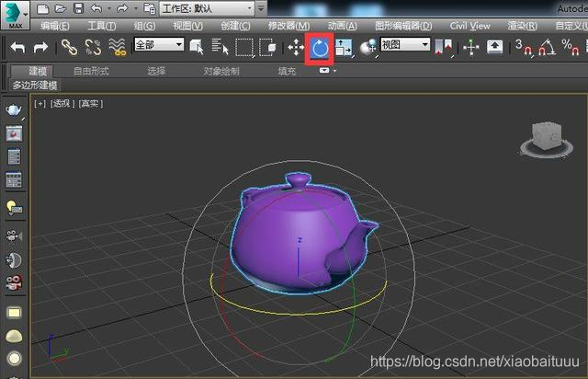
Task: Open the Civil View menu
Action: click(469, 26)
